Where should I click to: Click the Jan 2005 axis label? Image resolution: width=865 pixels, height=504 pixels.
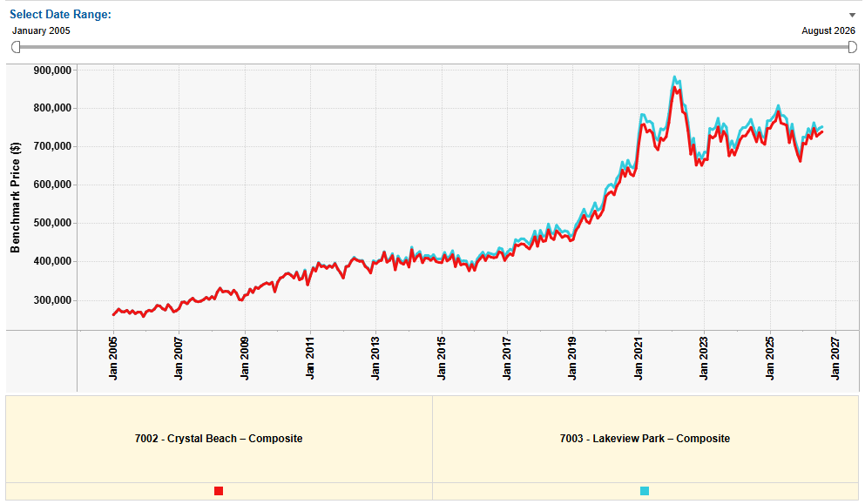113,359
